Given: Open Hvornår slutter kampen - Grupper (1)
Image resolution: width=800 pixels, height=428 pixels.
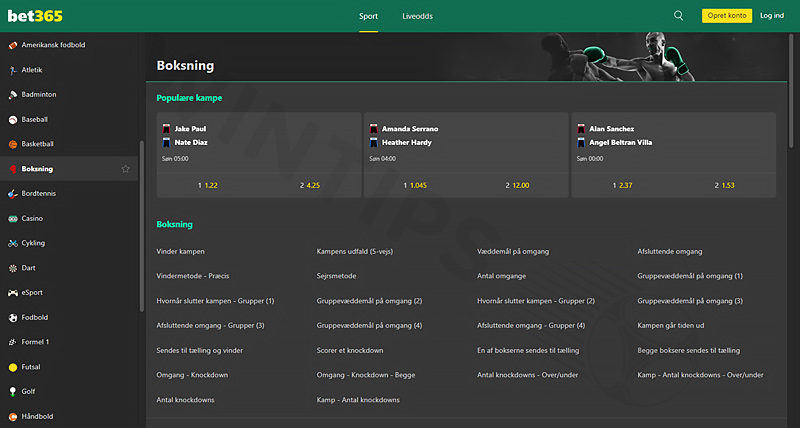Looking at the screenshot, I should (x=215, y=301).
